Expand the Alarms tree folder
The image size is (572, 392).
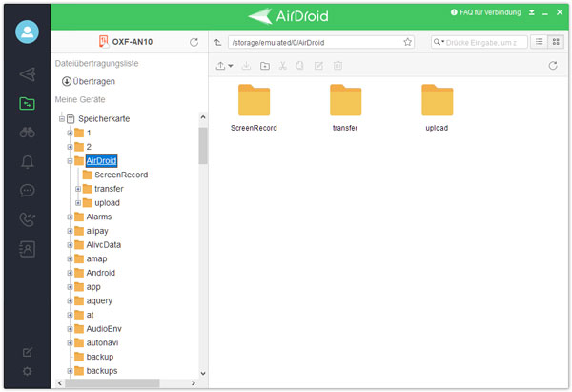(x=70, y=217)
